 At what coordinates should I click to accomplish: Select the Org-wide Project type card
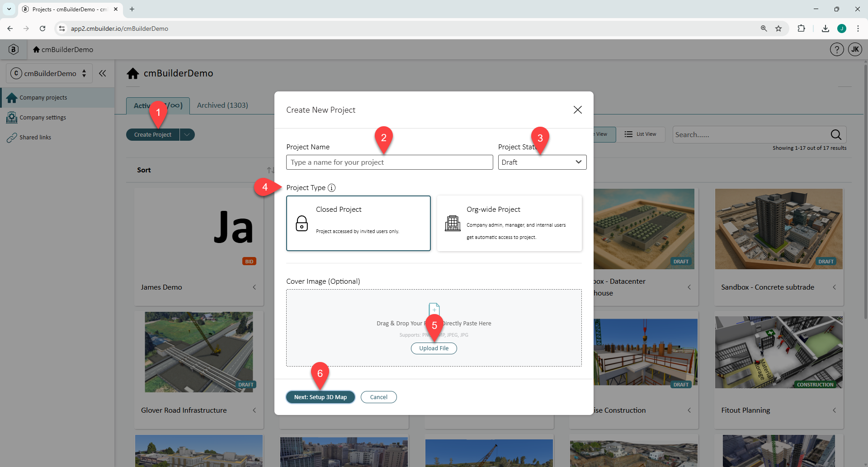click(x=509, y=223)
